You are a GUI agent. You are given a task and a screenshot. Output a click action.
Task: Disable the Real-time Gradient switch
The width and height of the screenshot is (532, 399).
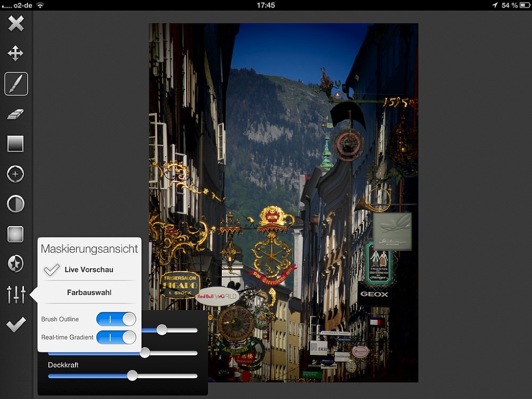point(116,338)
